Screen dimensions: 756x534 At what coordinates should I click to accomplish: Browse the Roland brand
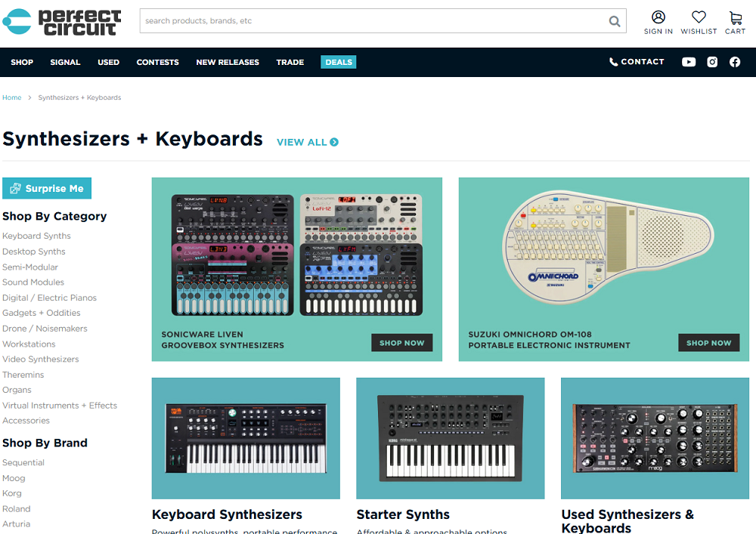(17, 509)
